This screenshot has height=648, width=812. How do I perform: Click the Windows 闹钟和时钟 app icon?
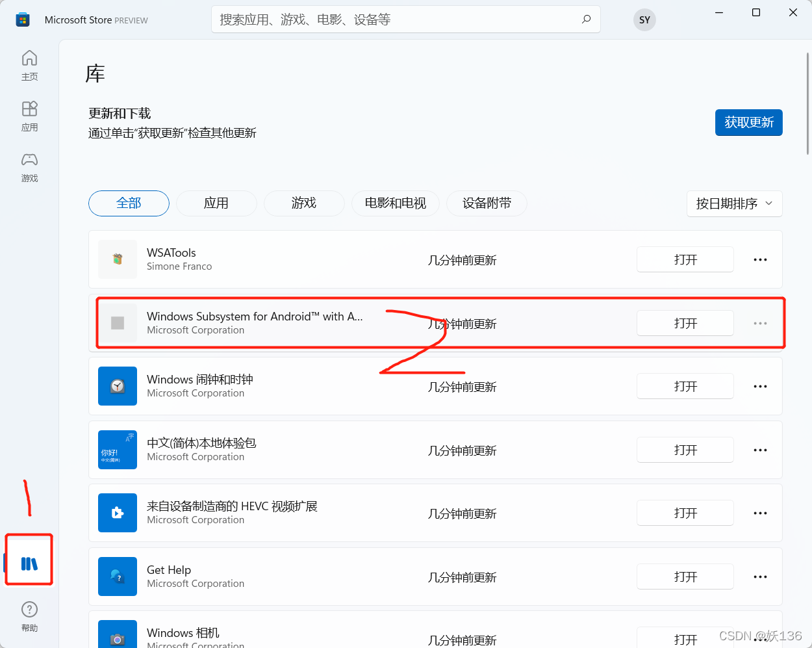click(x=118, y=386)
